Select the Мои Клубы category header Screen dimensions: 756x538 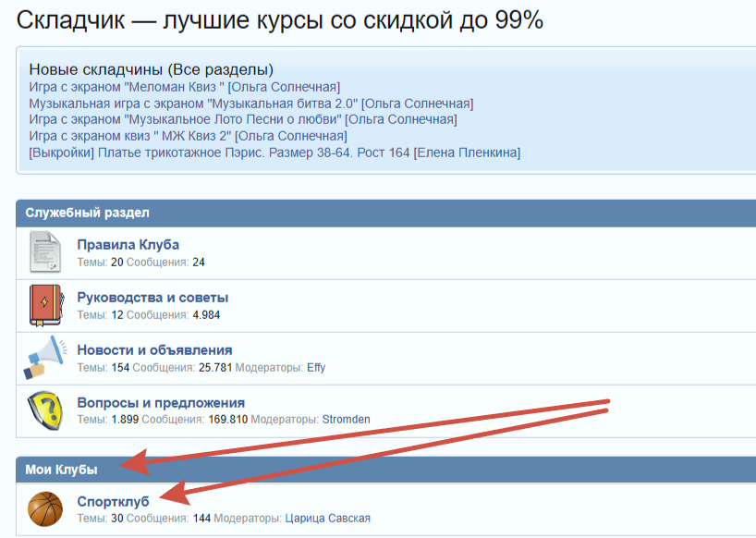61,470
